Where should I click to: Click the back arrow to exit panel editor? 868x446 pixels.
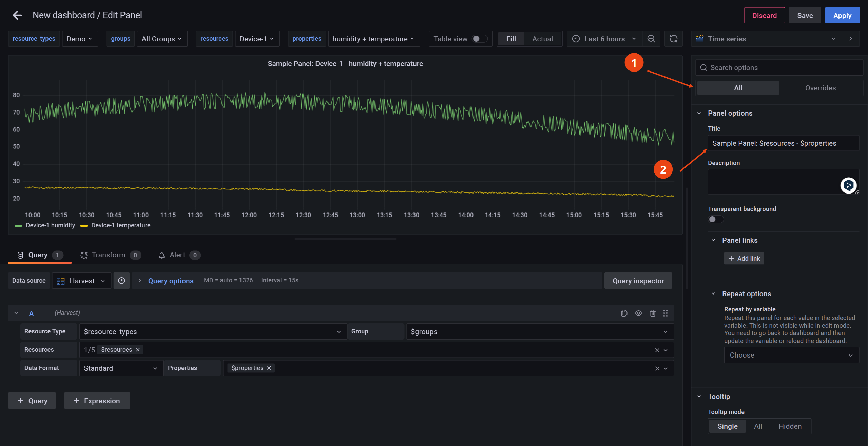tap(17, 15)
